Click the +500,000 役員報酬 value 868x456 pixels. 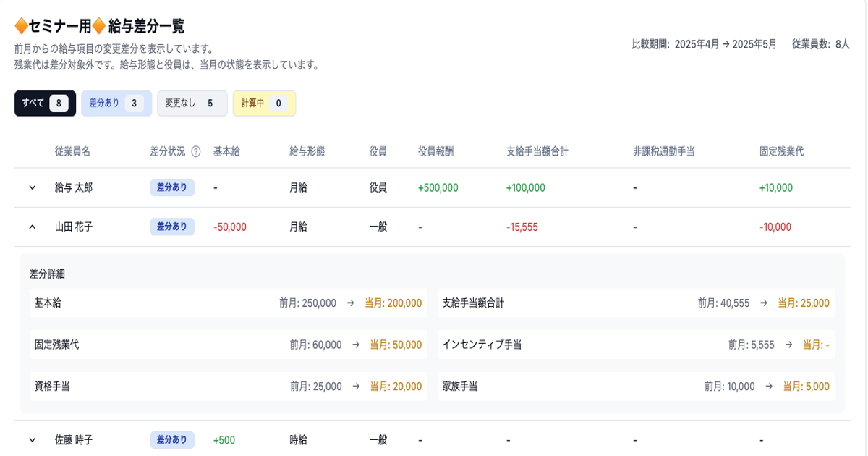438,187
